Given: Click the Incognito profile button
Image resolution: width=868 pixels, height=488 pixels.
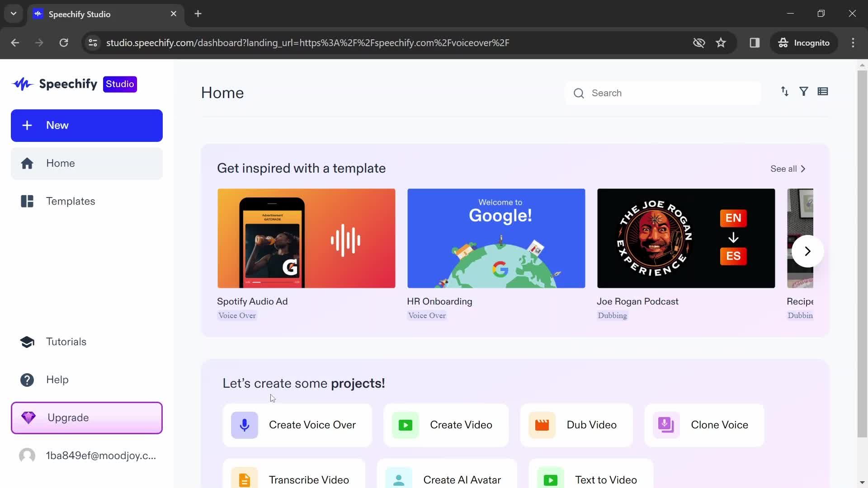Looking at the screenshot, I should (804, 43).
